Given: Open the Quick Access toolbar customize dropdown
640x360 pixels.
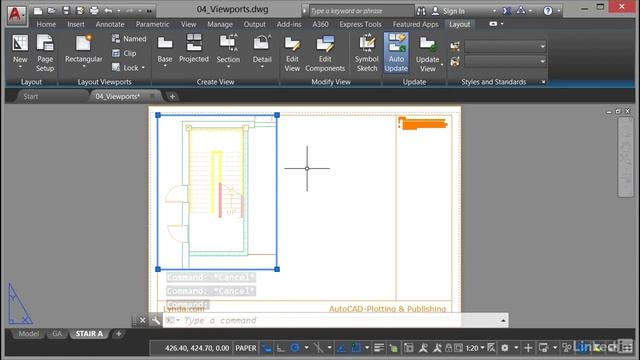Looking at the screenshot, I should [x=149, y=11].
